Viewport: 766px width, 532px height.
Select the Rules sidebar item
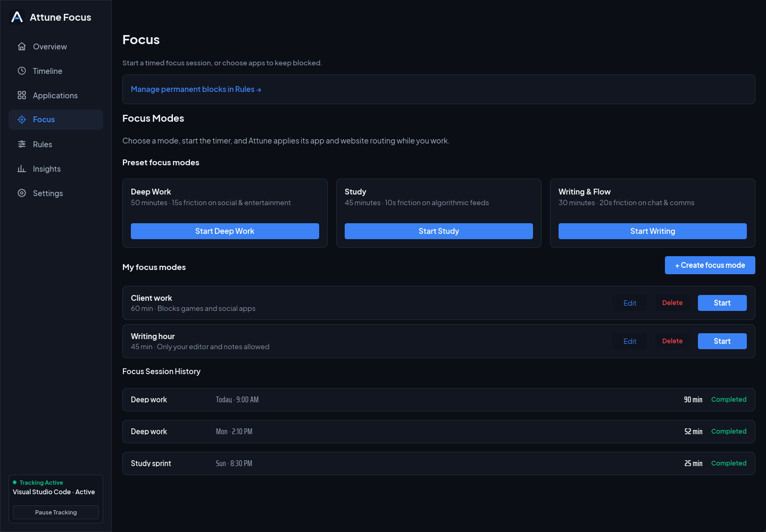coord(56,144)
